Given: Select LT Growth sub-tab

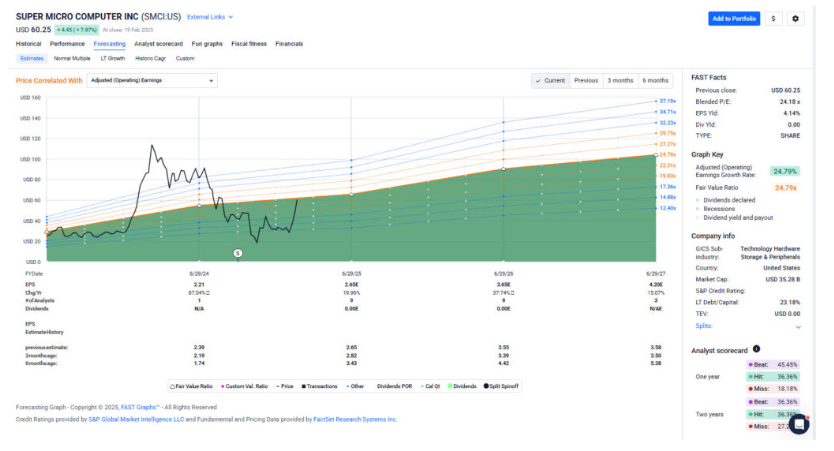Looking at the screenshot, I should coord(113,59).
